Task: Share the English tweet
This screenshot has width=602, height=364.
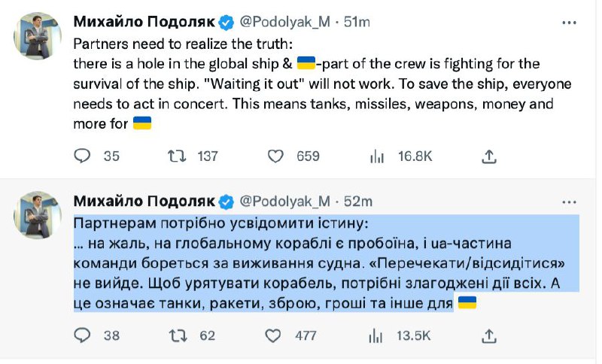Action: 489,156
